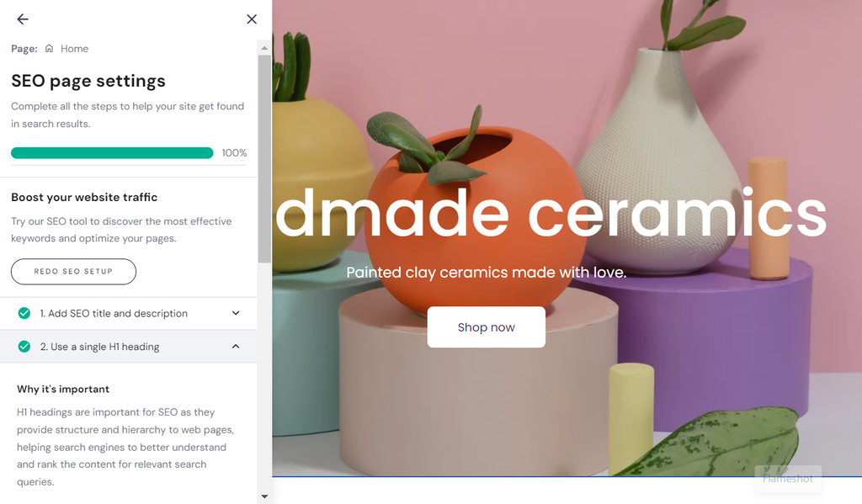Click the 100% progress label
This screenshot has width=862, height=504.
[x=234, y=153]
